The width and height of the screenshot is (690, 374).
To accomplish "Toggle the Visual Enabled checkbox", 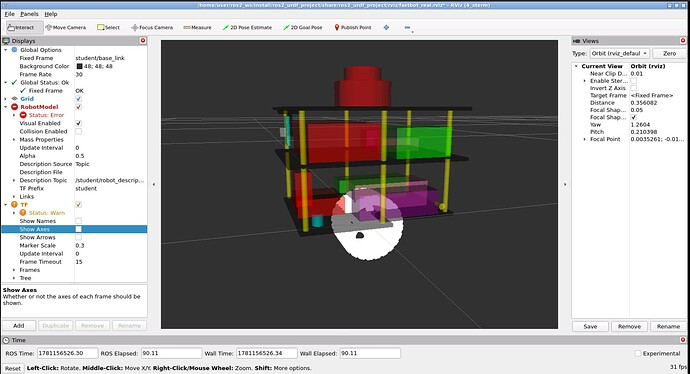I will tap(78, 123).
